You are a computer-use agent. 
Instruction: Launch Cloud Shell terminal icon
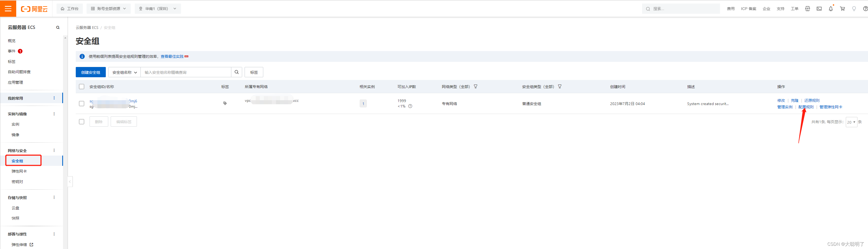[x=819, y=9]
